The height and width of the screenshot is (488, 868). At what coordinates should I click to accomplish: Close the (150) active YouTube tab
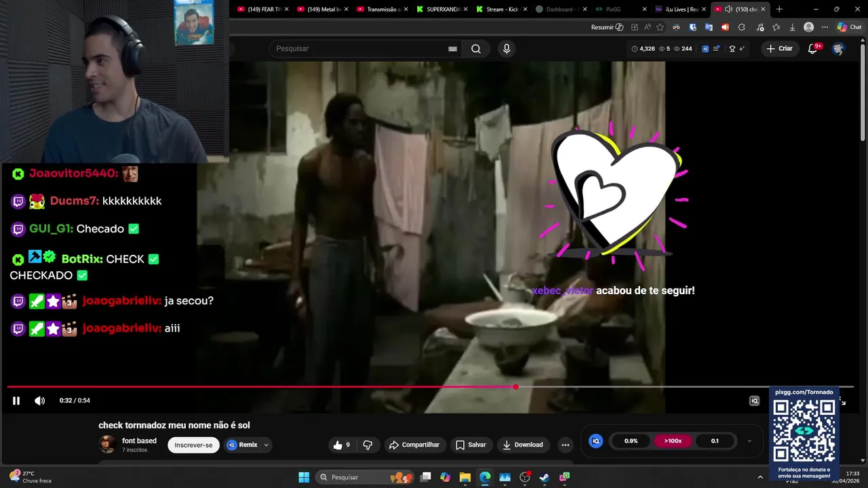[763, 9]
